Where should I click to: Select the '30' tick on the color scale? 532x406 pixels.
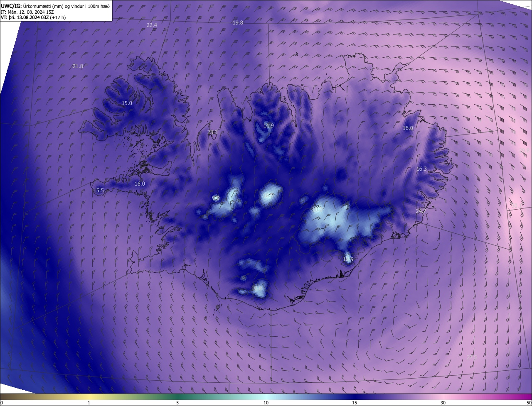tap(443, 403)
